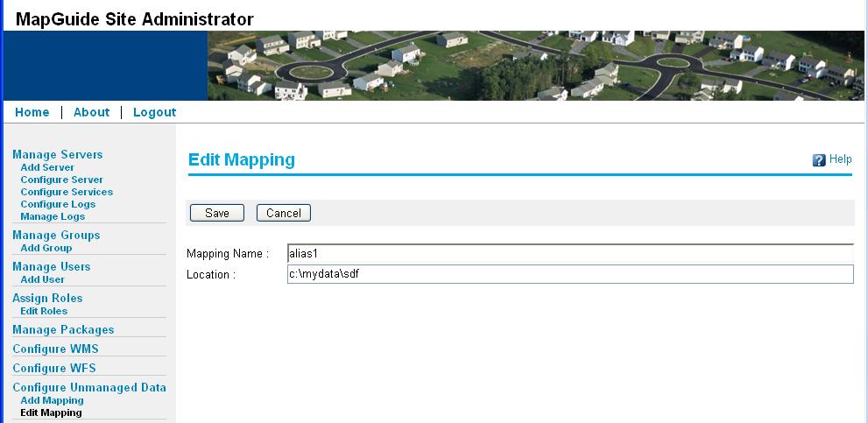Image resolution: width=868 pixels, height=423 pixels.
Task: Click the Location path input field
Action: coord(569,275)
